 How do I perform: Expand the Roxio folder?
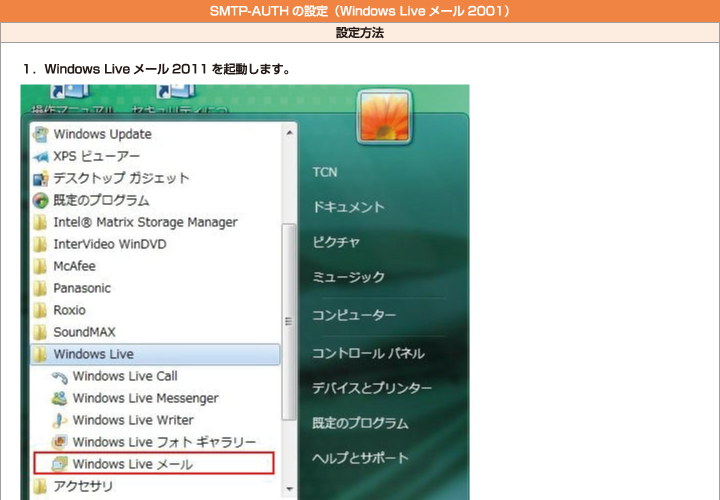[59, 310]
